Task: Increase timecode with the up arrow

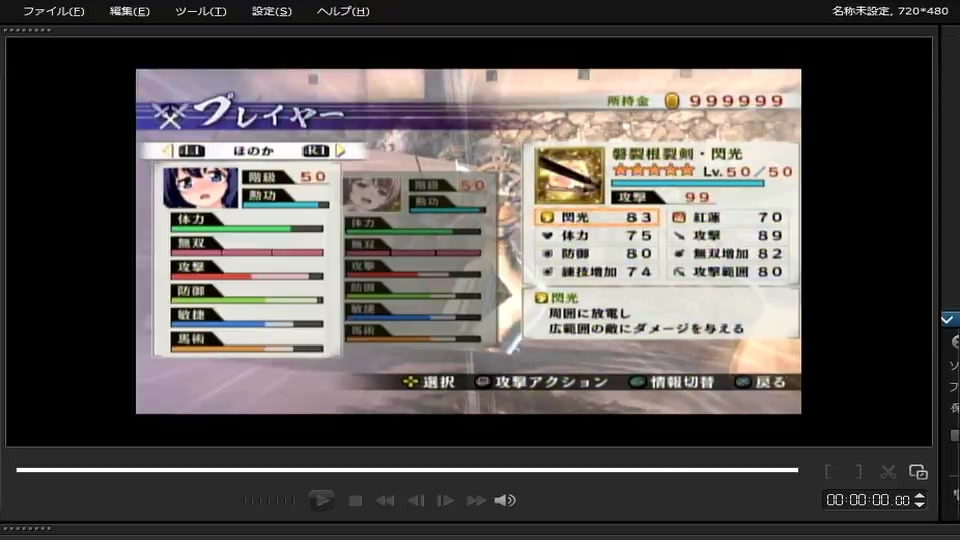Action: [920, 496]
